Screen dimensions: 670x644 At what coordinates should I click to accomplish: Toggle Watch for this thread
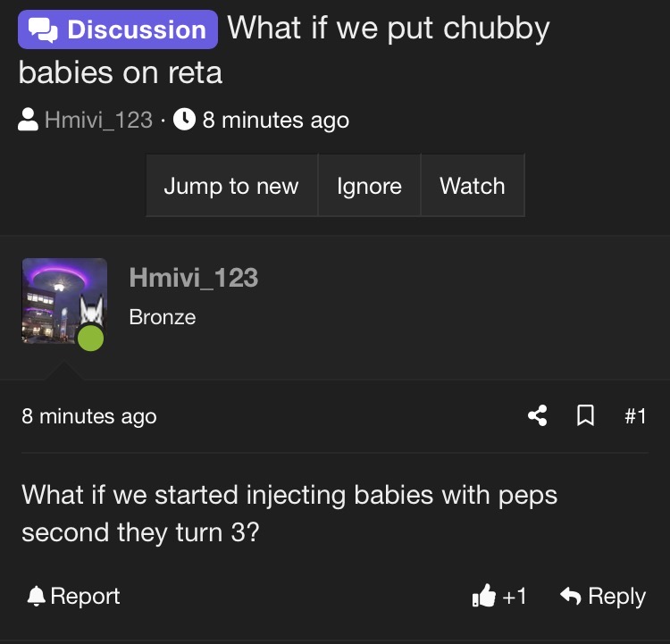[473, 186]
